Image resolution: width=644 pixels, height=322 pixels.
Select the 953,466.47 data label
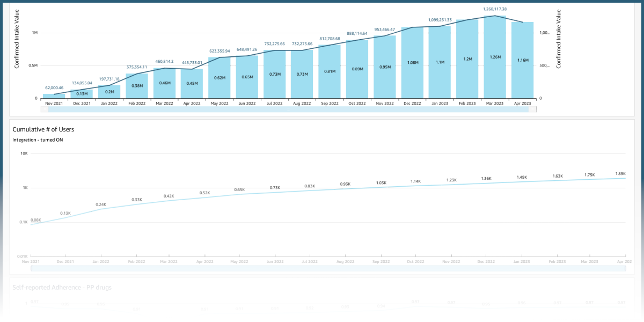384,30
